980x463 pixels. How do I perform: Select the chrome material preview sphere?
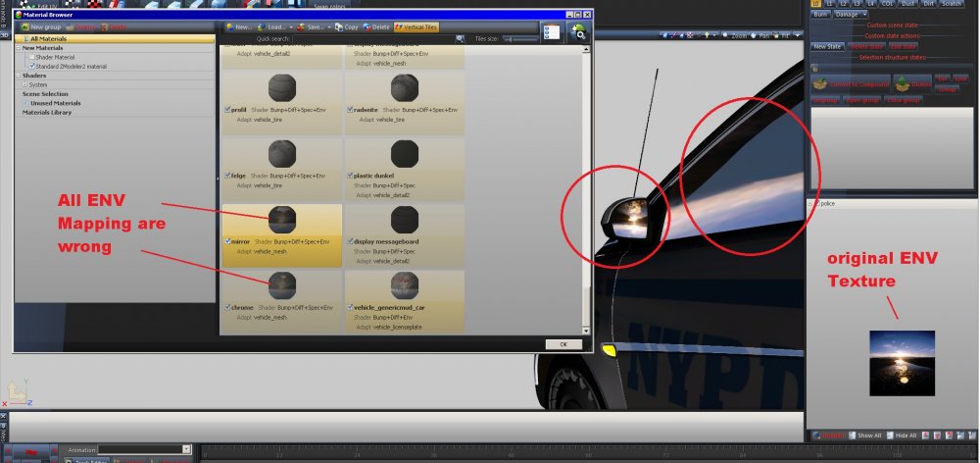282,285
